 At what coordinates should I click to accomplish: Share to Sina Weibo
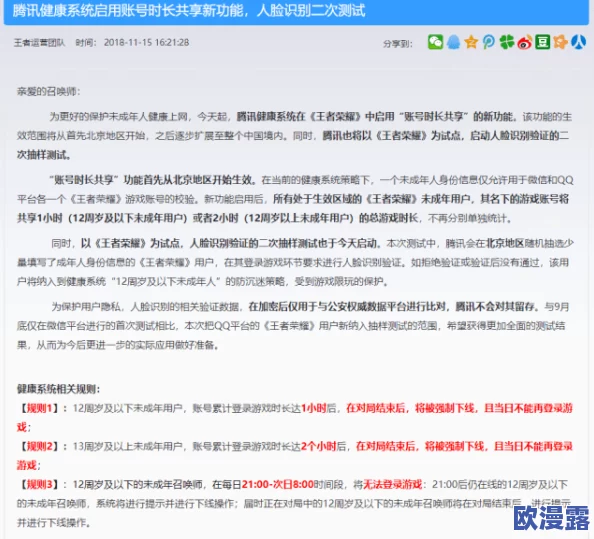tap(525, 42)
